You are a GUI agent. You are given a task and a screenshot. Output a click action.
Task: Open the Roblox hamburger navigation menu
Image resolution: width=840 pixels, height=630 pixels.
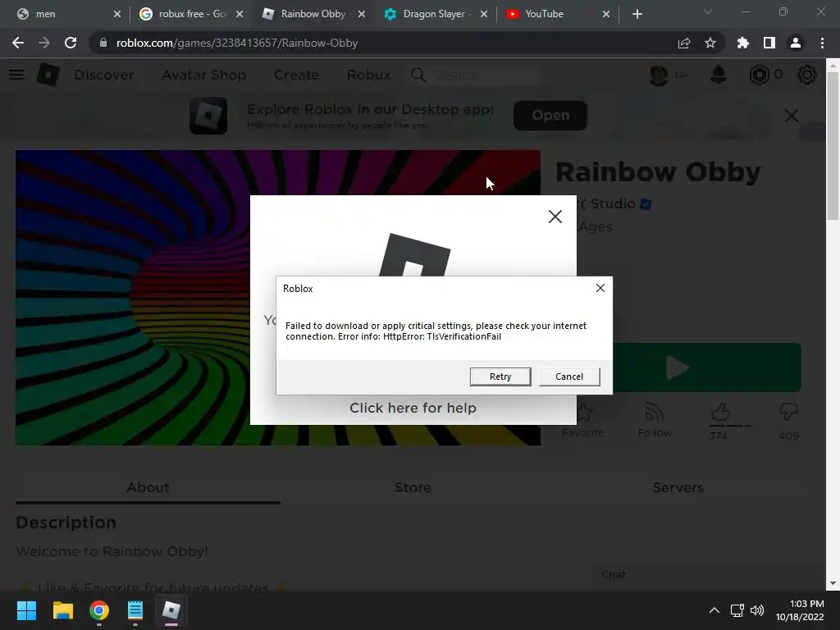(x=16, y=75)
